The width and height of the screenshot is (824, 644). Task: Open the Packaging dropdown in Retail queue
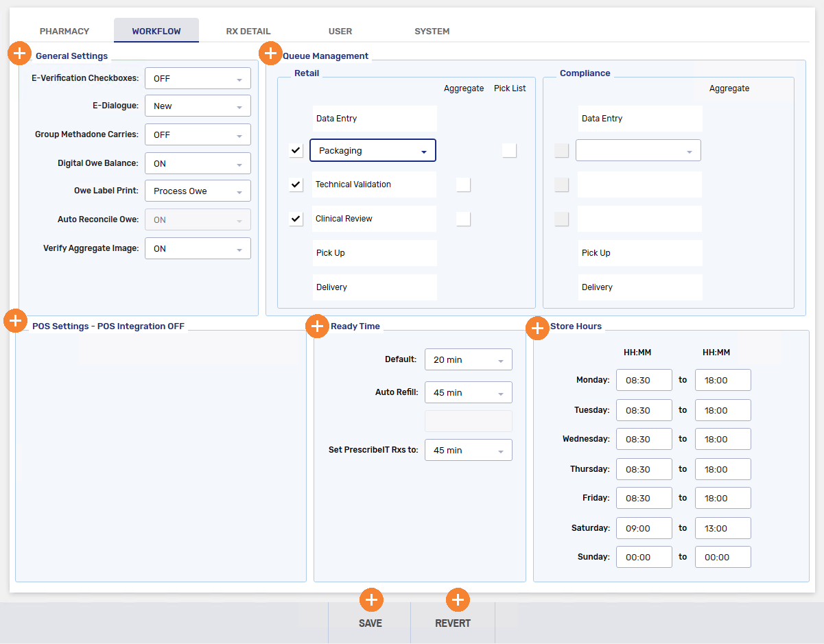[x=373, y=150]
